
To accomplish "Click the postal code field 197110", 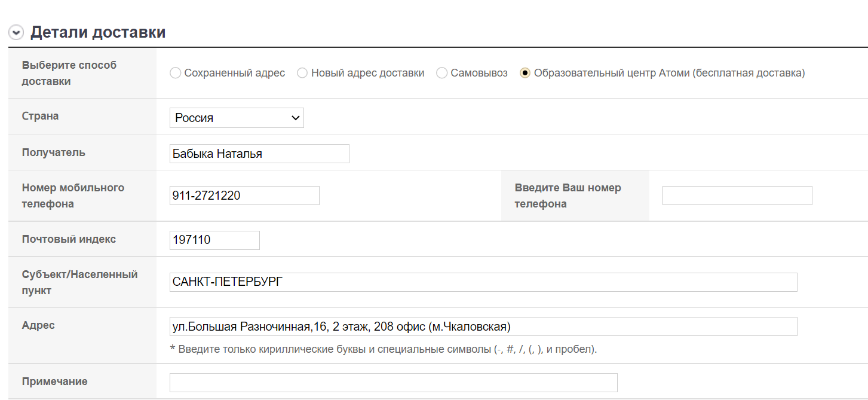I will 214,240.
